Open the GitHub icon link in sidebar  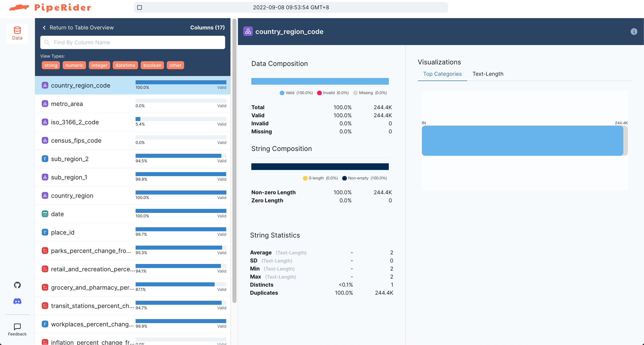click(17, 285)
